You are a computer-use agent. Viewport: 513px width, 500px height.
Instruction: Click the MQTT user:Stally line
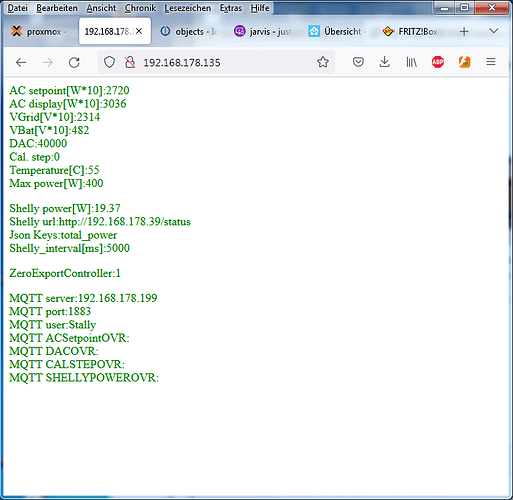click(53, 325)
